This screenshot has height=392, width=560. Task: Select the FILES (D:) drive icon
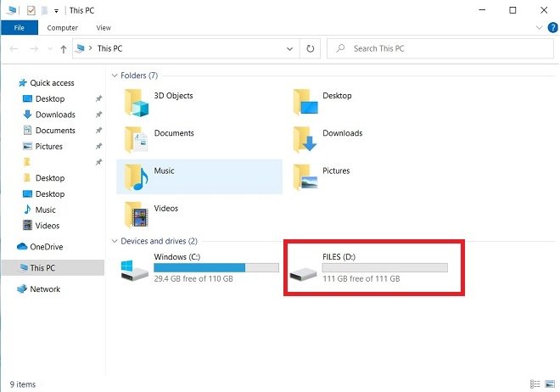pos(303,274)
